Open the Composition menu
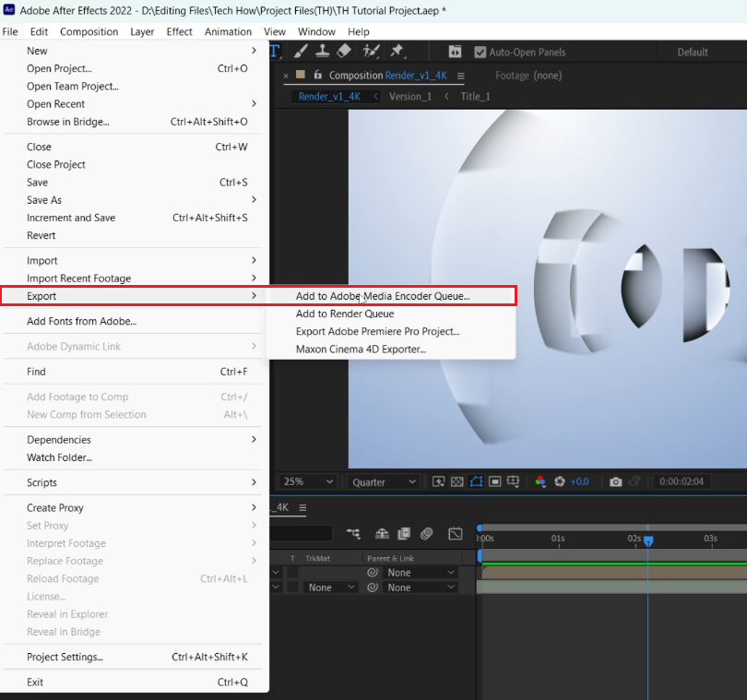Screen dimensions: 747x700 (x=89, y=31)
